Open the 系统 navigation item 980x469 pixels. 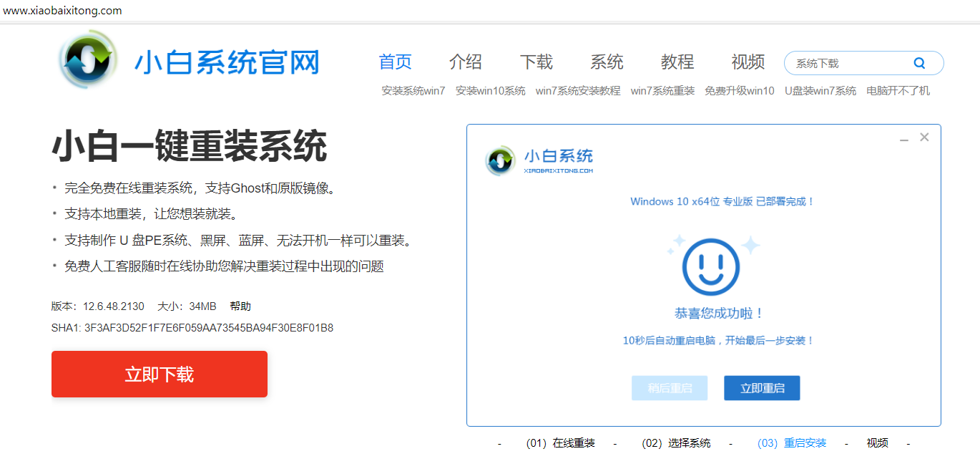coord(607,62)
